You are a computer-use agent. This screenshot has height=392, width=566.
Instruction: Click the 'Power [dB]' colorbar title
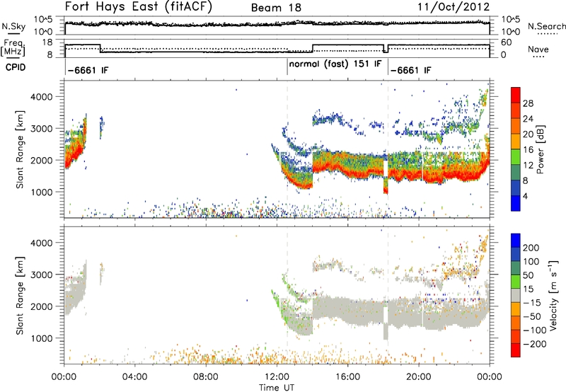[540, 149]
